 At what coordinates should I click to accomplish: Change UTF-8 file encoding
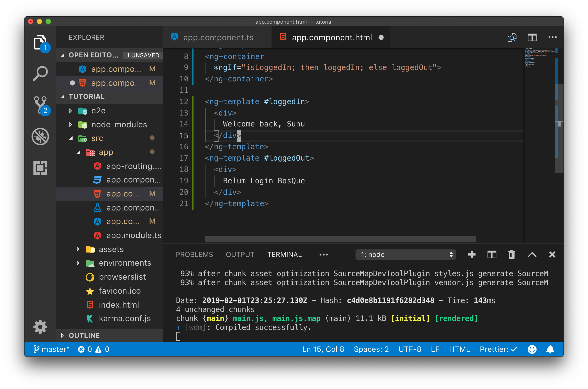coord(410,349)
